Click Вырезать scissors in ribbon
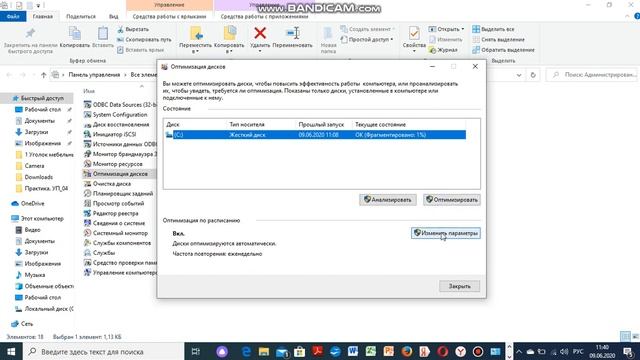The height and width of the screenshot is (360, 640). coord(133,29)
